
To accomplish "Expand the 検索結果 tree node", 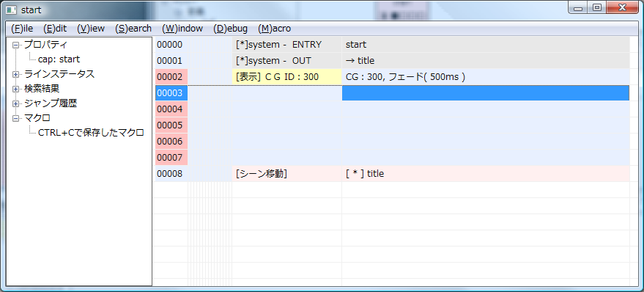I will click(15, 89).
